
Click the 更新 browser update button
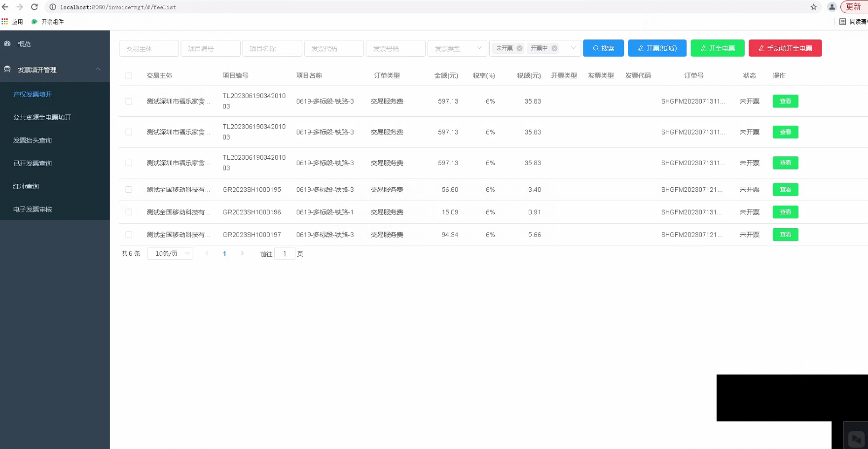coord(854,7)
